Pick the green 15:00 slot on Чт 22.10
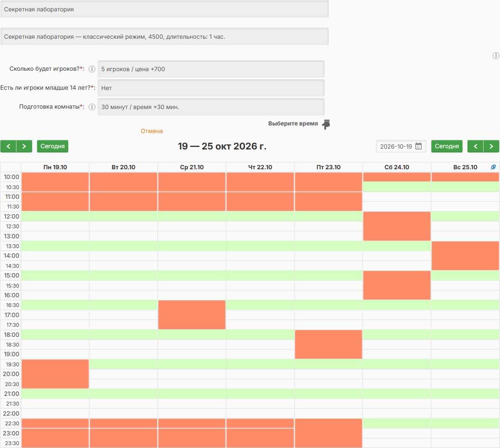Viewport: 500px width, 448px height. tap(260, 276)
